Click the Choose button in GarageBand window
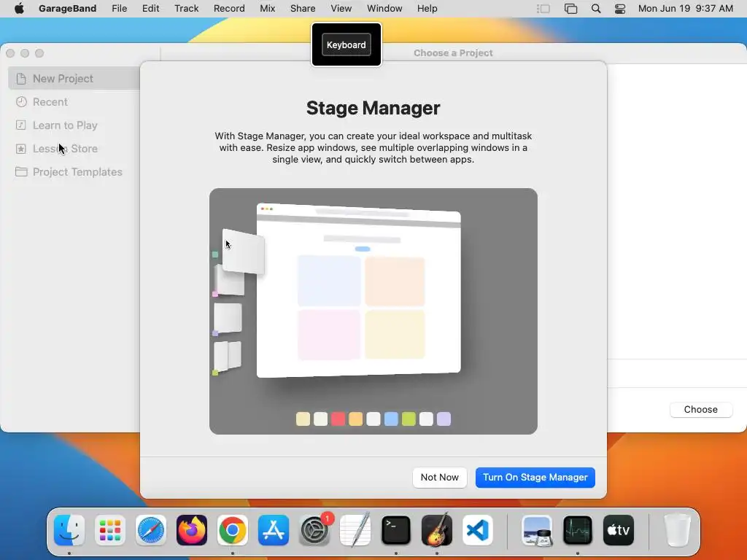The height and width of the screenshot is (560, 747). [x=700, y=410]
